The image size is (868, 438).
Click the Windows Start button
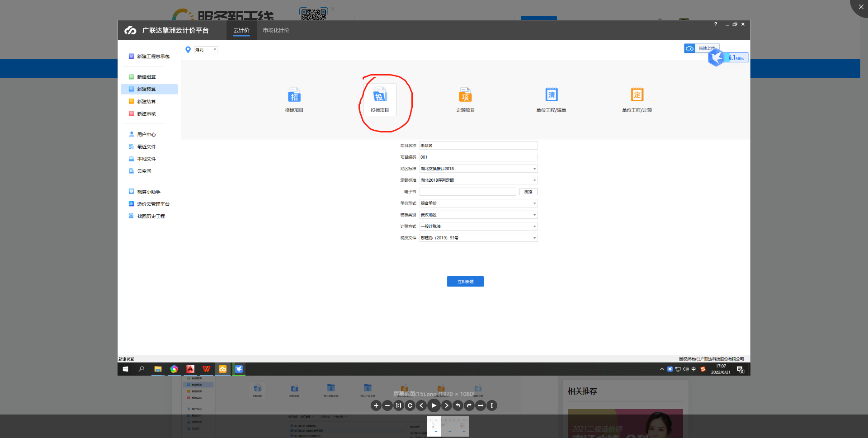pos(125,369)
